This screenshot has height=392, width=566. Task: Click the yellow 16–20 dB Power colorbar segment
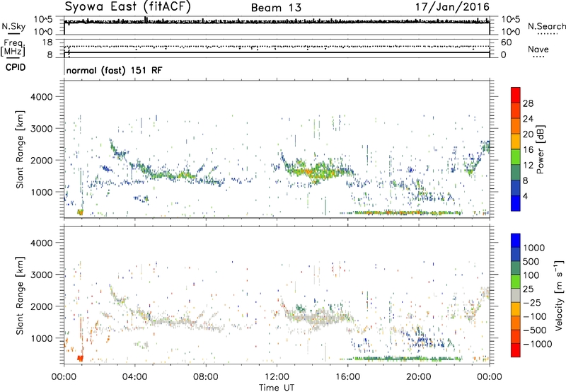point(516,141)
